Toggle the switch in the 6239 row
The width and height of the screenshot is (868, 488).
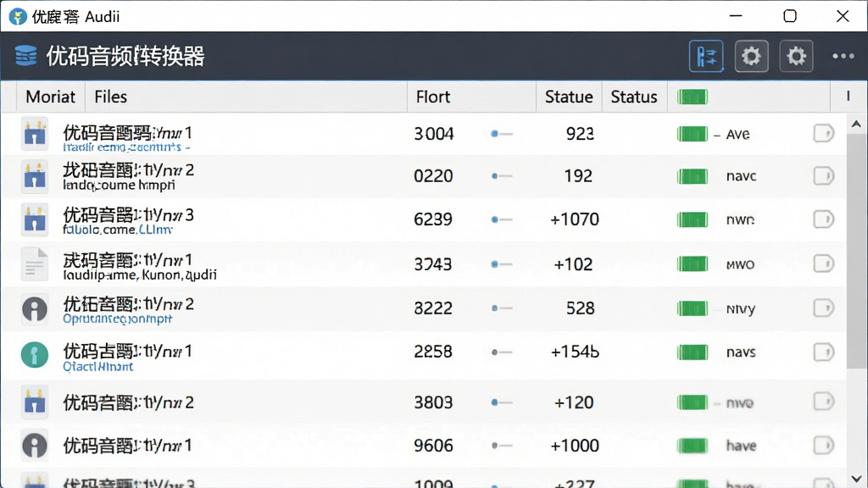(824, 219)
